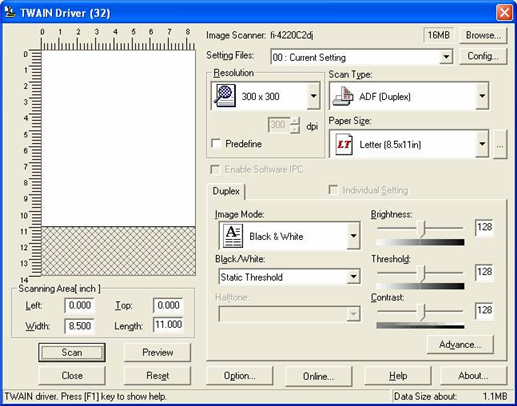
Task: Toggle the Enable Software IPC checkbox
Action: click(x=215, y=169)
